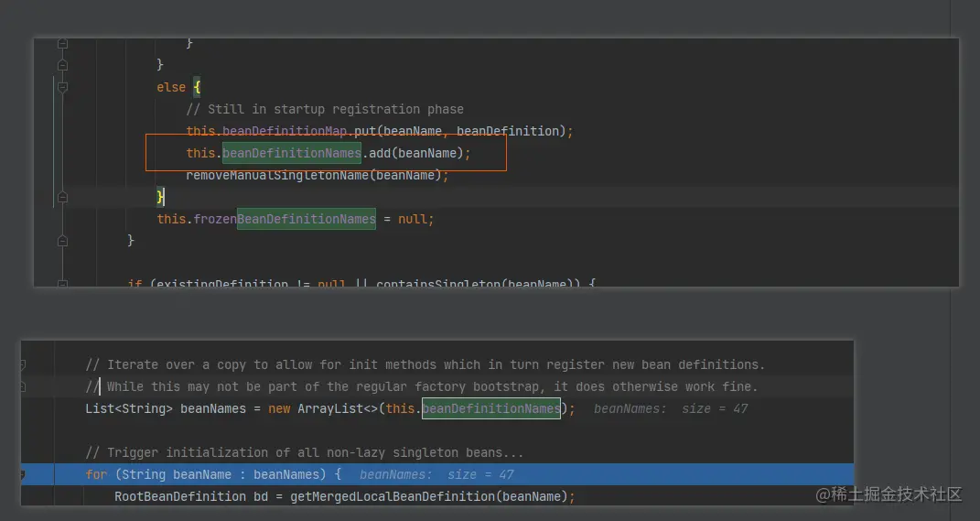The image size is (980, 521).
Task: Click the 'Trigger initialization of all non-lazy singleton' comment
Action: click(305, 452)
